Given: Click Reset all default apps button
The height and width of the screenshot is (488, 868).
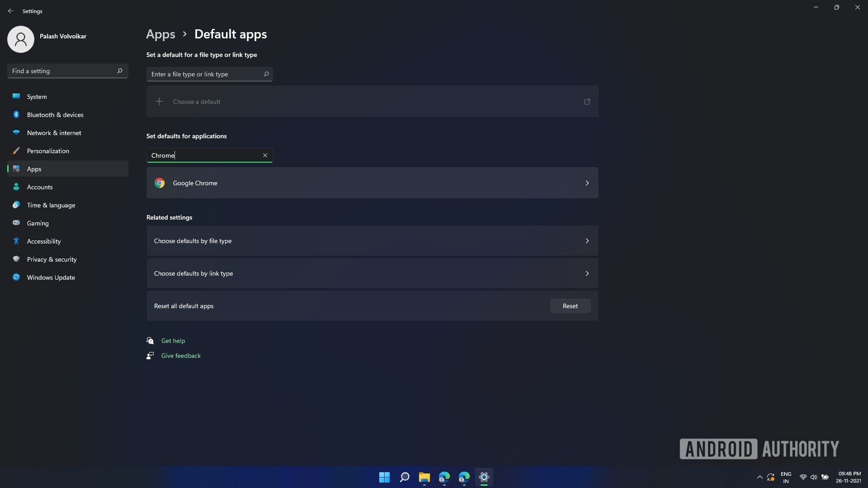Looking at the screenshot, I should point(570,305).
